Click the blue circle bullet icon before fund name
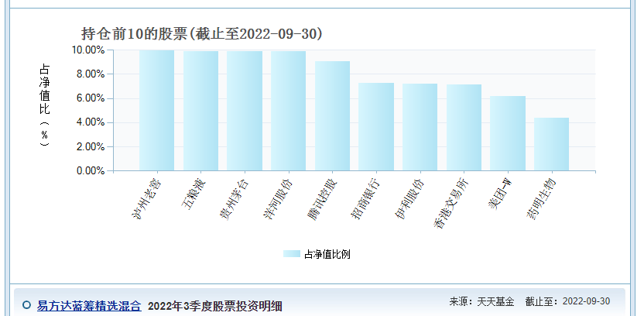 point(26,305)
